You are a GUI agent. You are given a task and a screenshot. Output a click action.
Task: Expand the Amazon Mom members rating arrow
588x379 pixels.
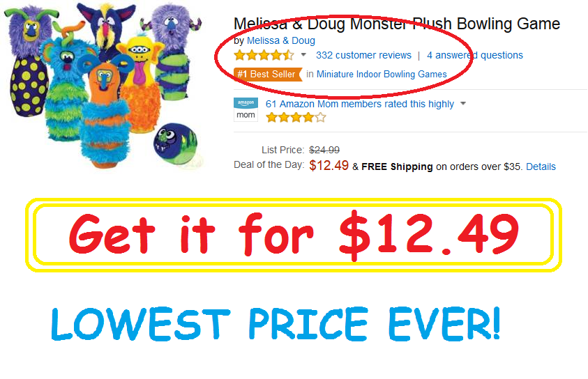[x=463, y=103]
